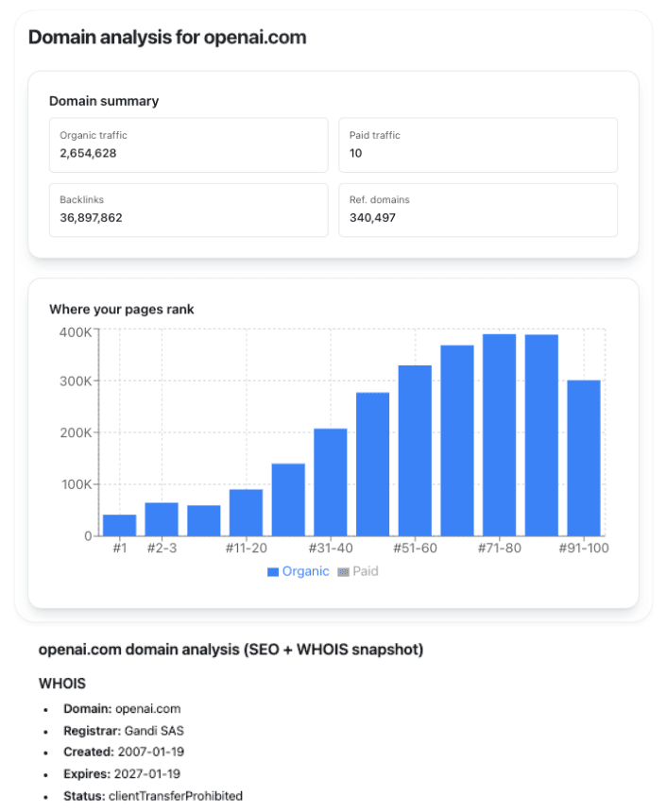Select the #11-20 rank bar in the chart
The width and height of the screenshot is (667, 812).
(247, 513)
